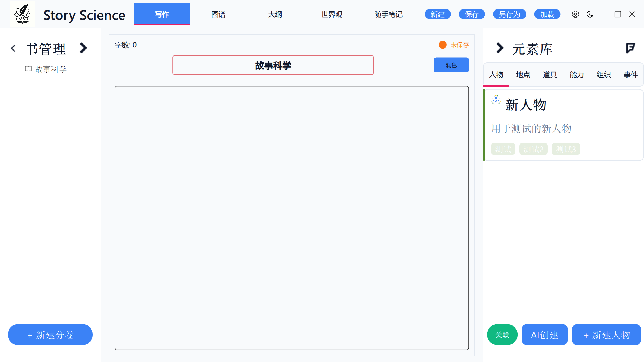
Task: Click into the main writing text area
Action: pos(292,218)
